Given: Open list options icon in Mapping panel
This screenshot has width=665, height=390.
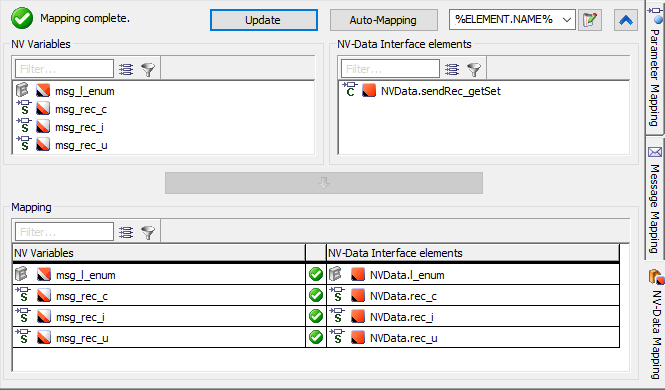Looking at the screenshot, I should 126,232.
